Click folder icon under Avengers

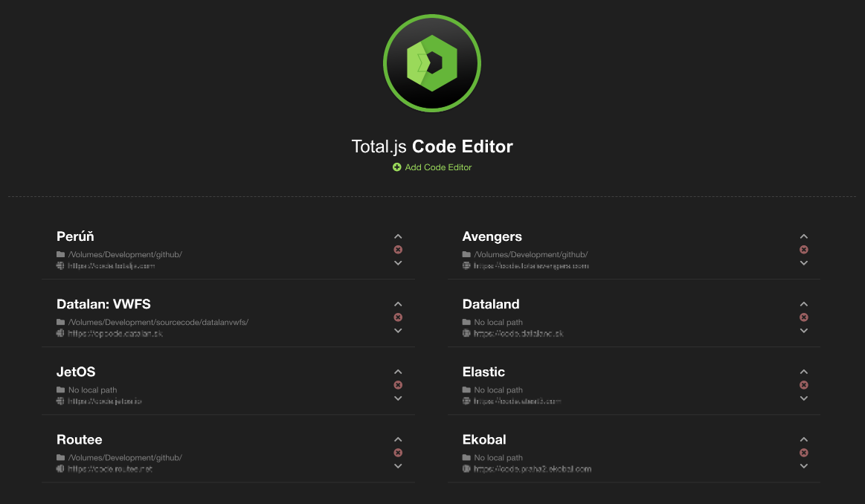coord(466,255)
